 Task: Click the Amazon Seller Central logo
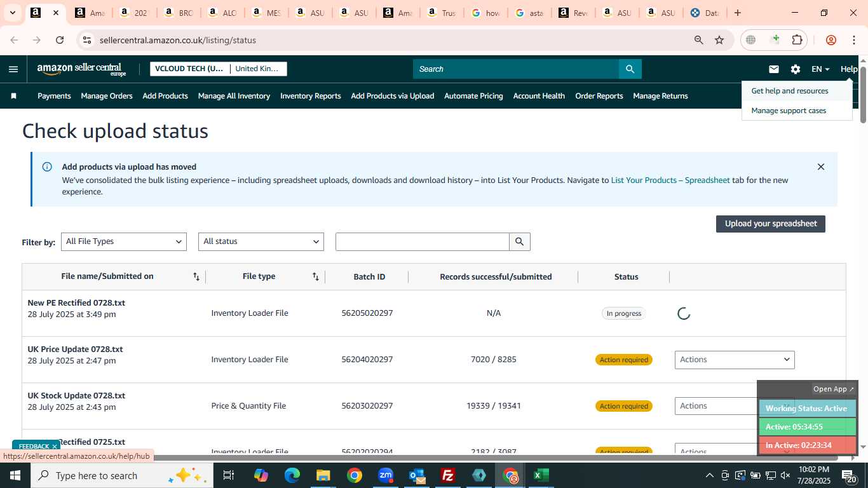click(x=81, y=69)
